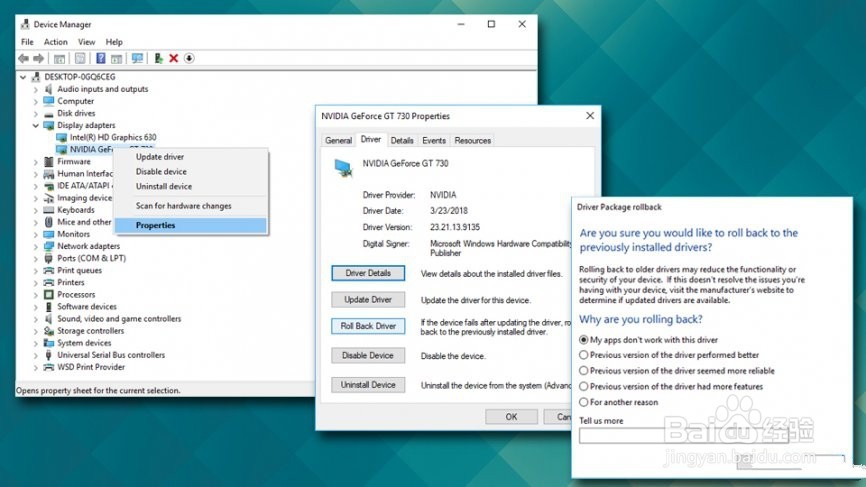This screenshot has height=487, width=866.
Task: Click the Network adapters category icon
Action: 49,246
